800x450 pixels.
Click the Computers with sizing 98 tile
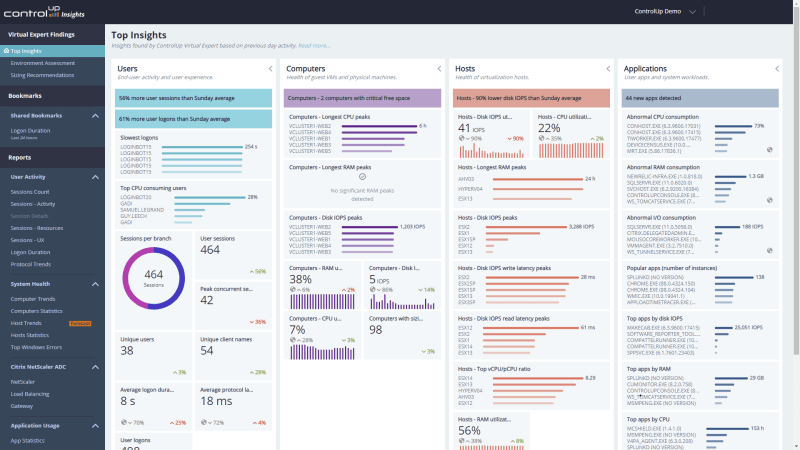pyautogui.click(x=402, y=336)
